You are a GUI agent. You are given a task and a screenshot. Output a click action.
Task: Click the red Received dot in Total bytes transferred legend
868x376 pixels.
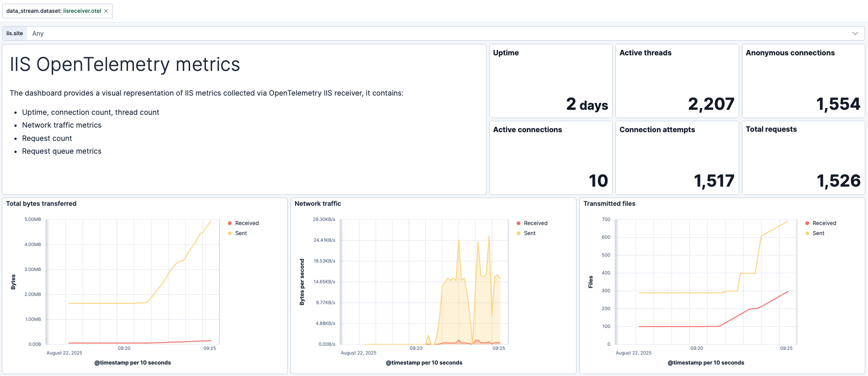[x=230, y=223]
